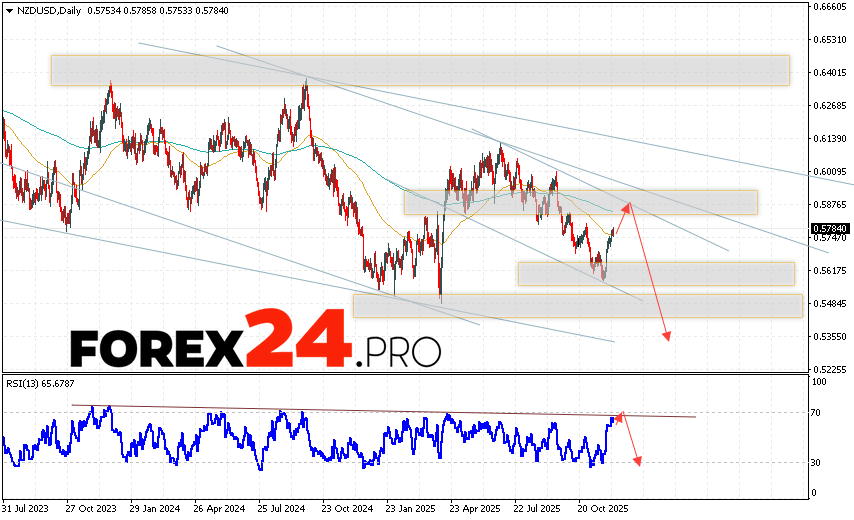Screen dimensions: 854x520
Task: Click the 0.66605 price axis label
Action: tap(832, 7)
